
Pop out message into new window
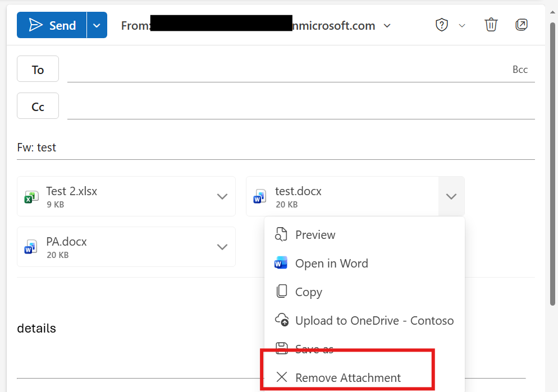pyautogui.click(x=522, y=25)
